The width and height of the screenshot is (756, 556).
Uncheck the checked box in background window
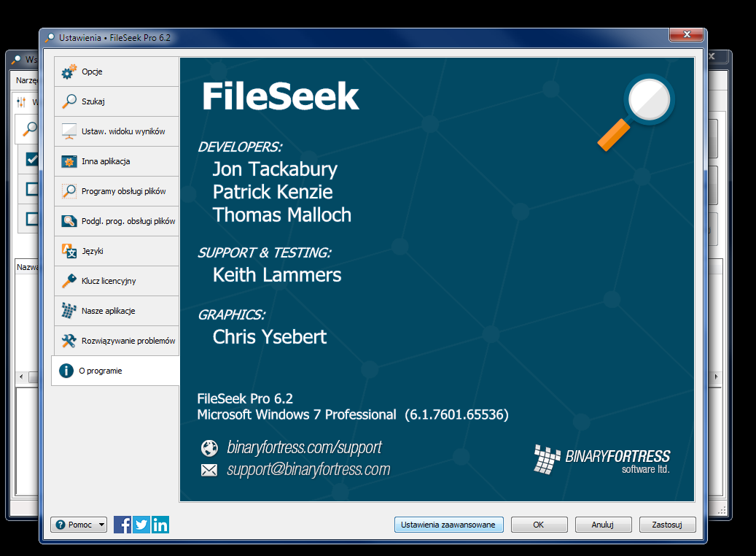click(x=32, y=159)
